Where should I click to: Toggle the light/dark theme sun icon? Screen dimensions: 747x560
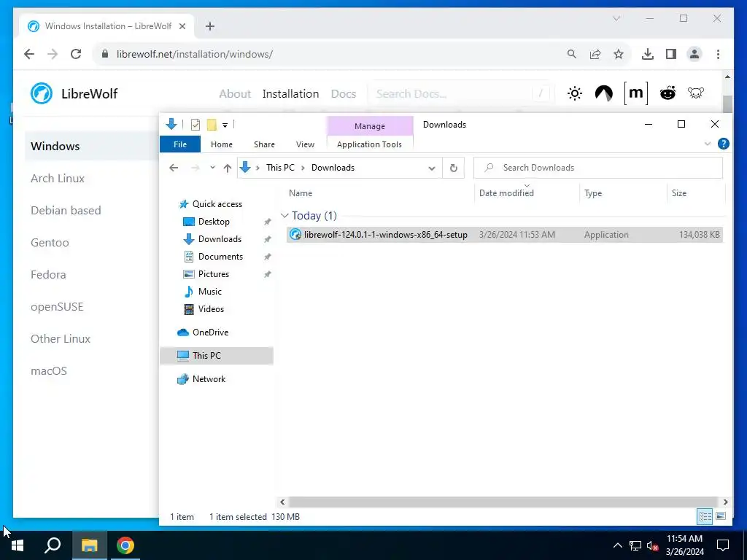pyautogui.click(x=575, y=93)
